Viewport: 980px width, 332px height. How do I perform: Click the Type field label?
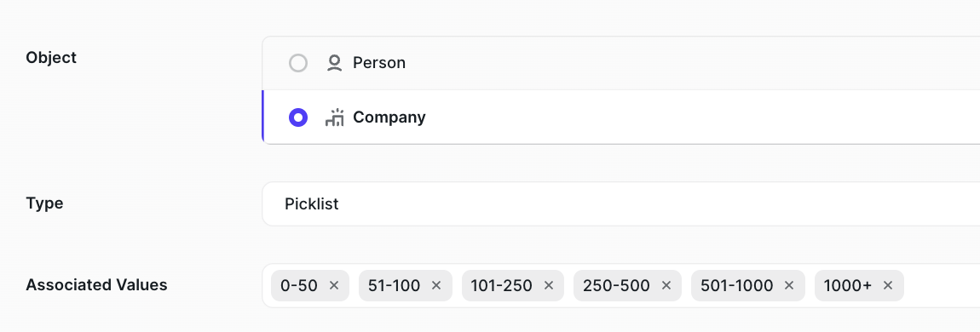pyautogui.click(x=44, y=203)
